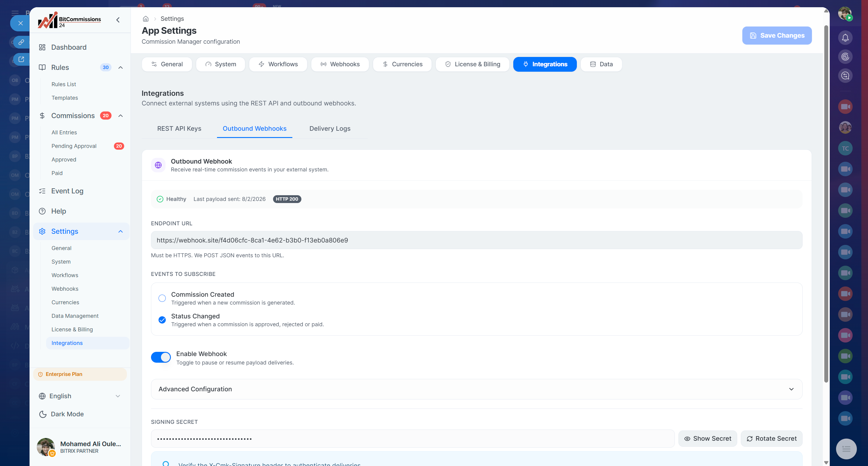Open Workflows under sidebar Settings
Screen dimensions: 868x466
click(65, 275)
